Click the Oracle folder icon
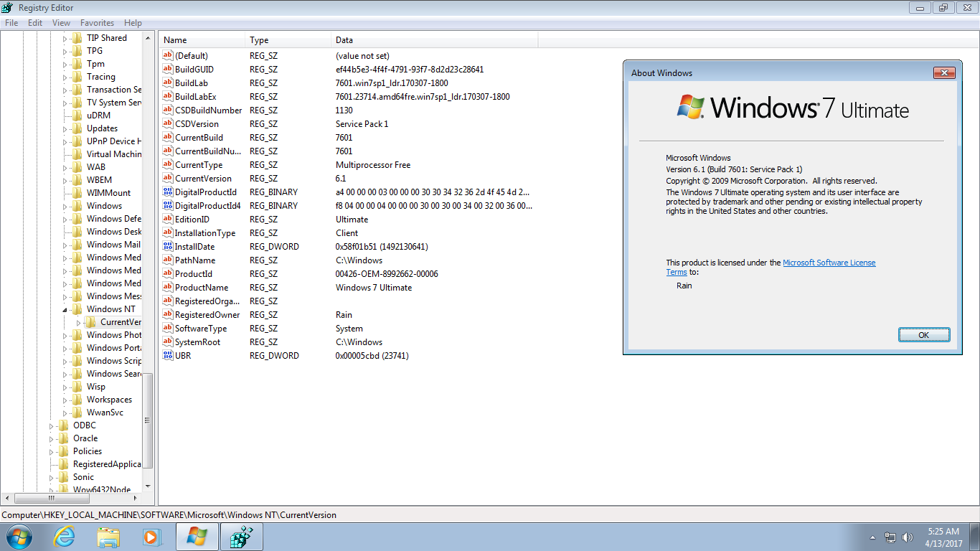 coord(64,438)
